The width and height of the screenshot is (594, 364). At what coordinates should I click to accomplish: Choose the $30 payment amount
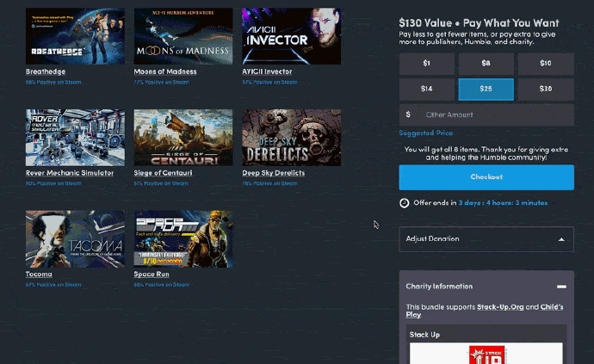coord(546,89)
